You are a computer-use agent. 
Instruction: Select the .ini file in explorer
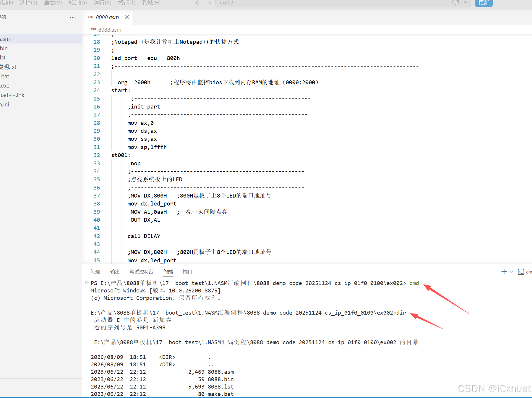41,105
